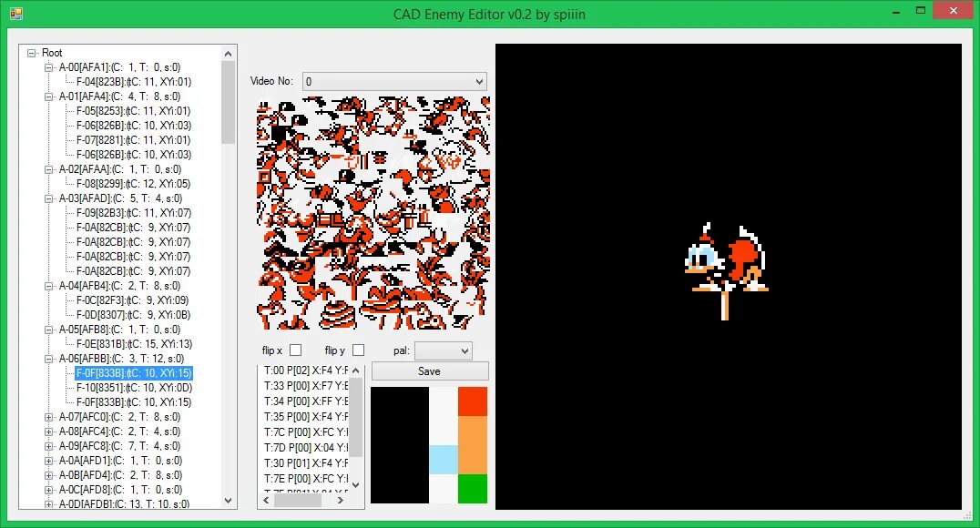Select frame F-04[823B] in the tree
Screen dimensions: 980x528
click(x=134, y=82)
